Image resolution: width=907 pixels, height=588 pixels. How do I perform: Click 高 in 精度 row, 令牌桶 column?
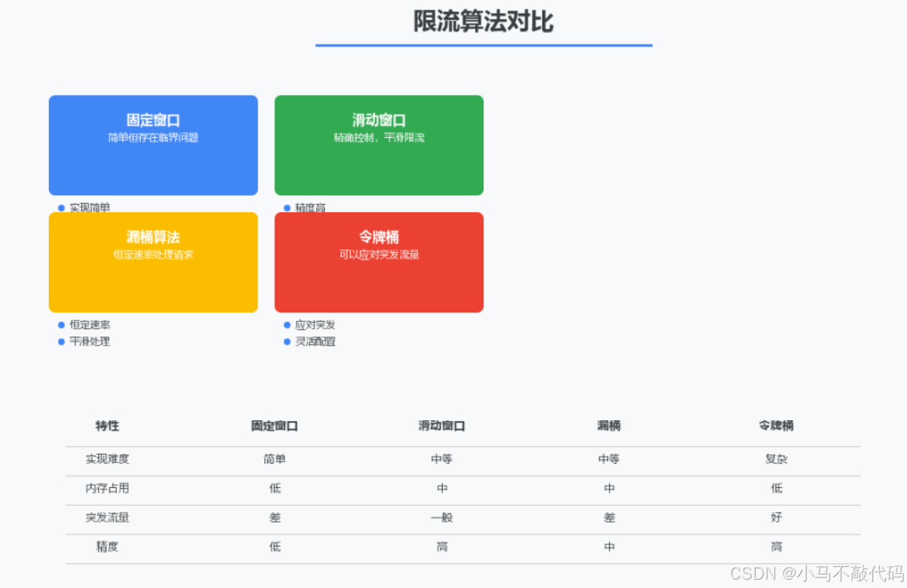[776, 547]
